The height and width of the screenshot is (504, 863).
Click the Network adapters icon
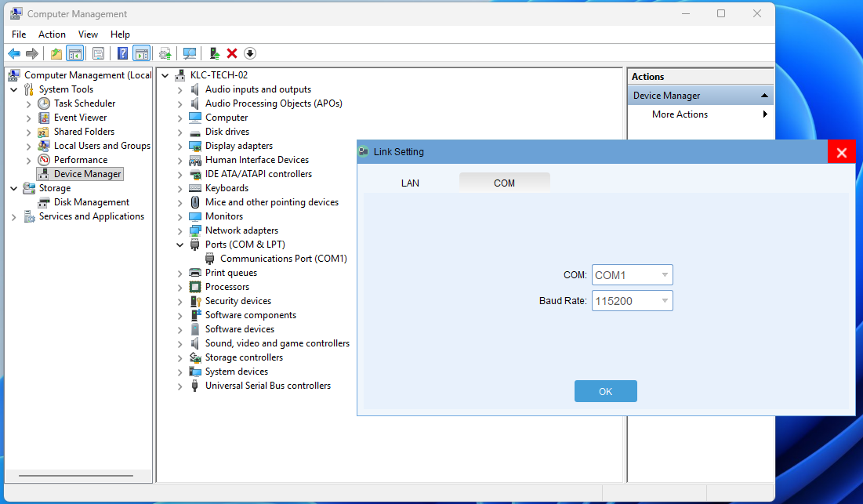[195, 230]
